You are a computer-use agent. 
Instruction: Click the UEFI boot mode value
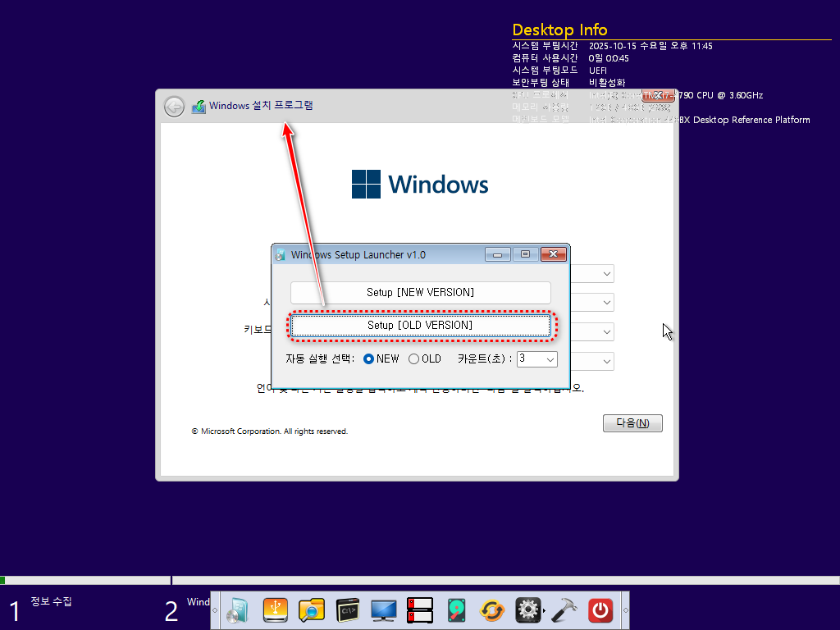coord(598,71)
